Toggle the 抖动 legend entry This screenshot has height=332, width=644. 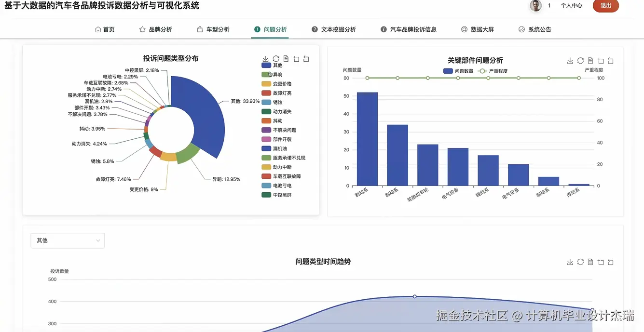tap(272, 121)
